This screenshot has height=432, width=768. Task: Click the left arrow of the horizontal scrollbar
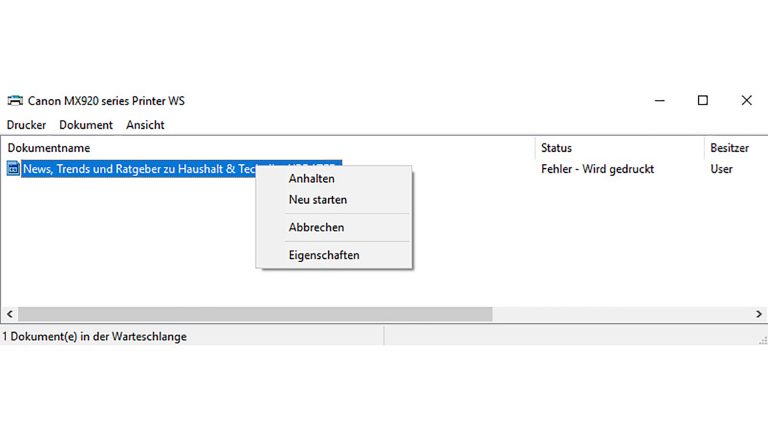[8, 314]
